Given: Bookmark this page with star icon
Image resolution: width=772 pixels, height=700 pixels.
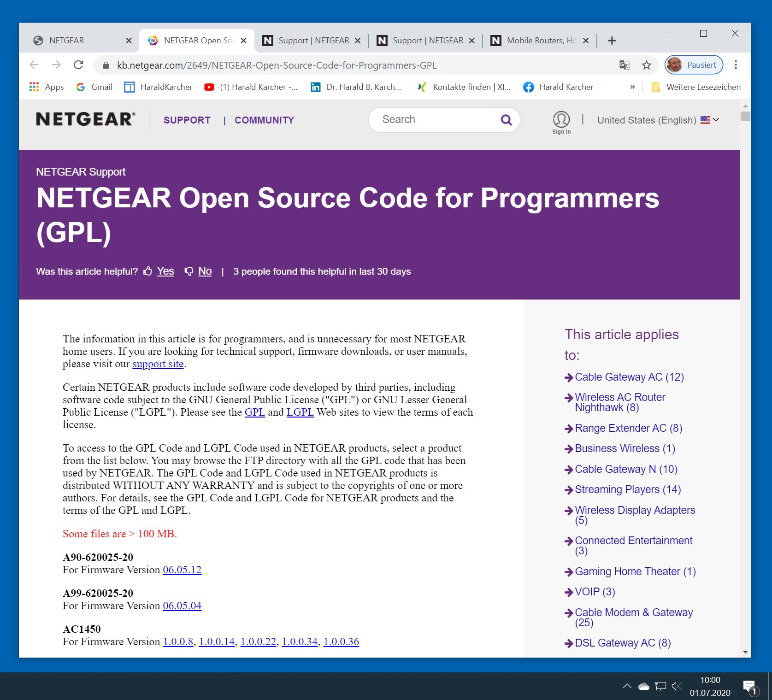Looking at the screenshot, I should tap(647, 65).
